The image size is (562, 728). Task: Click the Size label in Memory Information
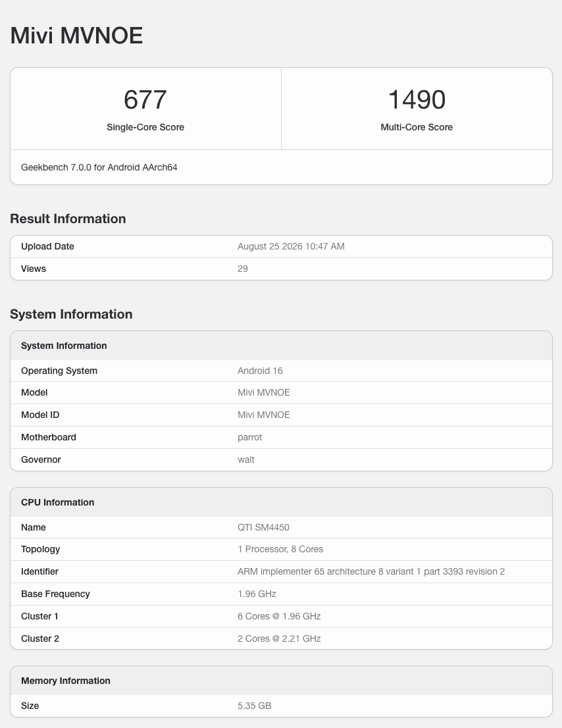(x=30, y=706)
